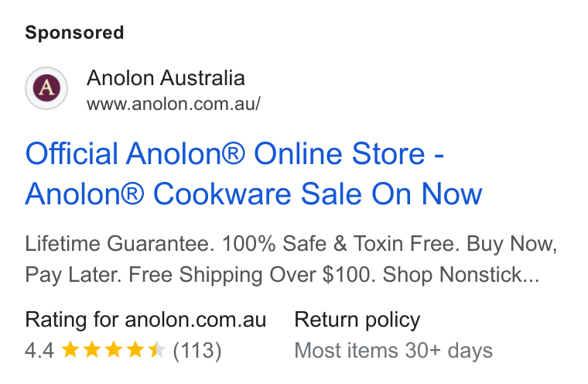Open the Return policy heading

coord(357,321)
